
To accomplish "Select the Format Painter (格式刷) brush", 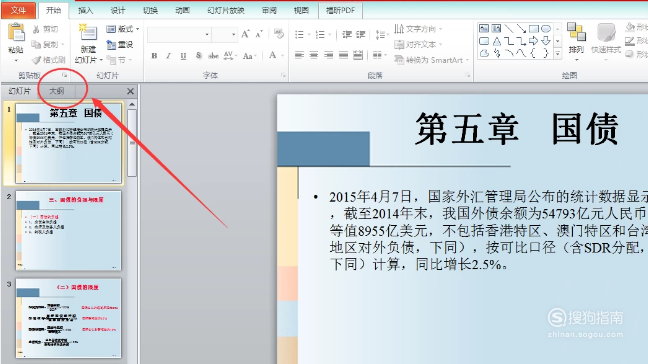I will [x=49, y=60].
